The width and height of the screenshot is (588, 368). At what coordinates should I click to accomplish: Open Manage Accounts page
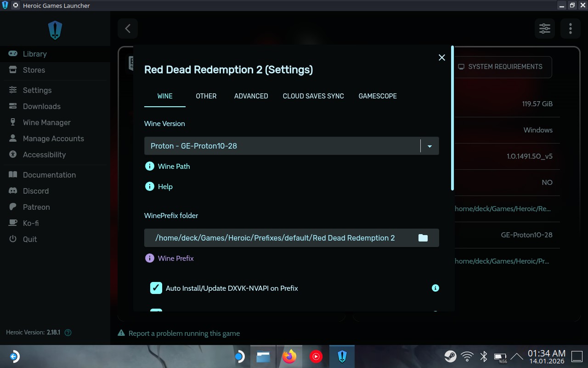[x=55, y=138]
